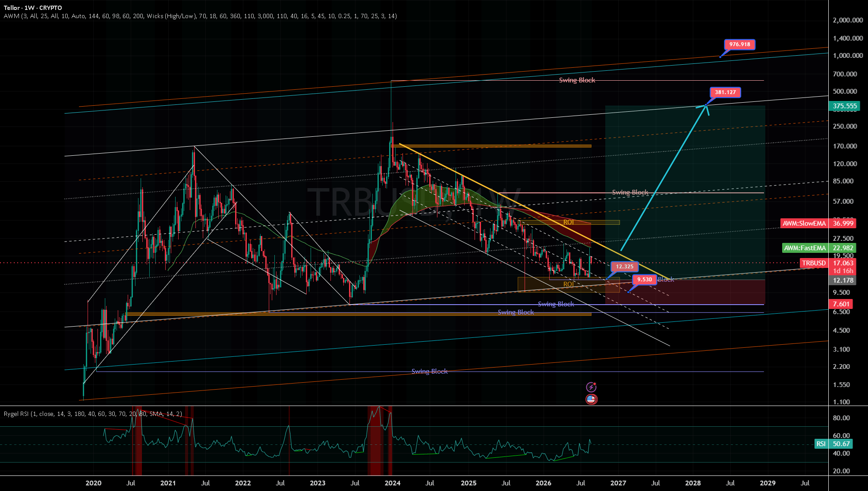Select the AWM indicator legend line
Image resolution: width=868 pixels, height=491 pixels.
tap(200, 16)
